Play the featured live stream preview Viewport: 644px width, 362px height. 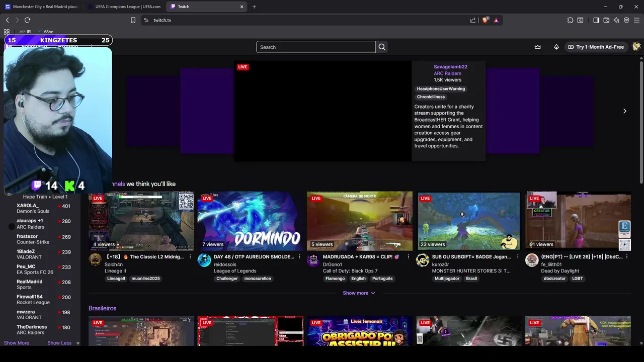click(323, 111)
